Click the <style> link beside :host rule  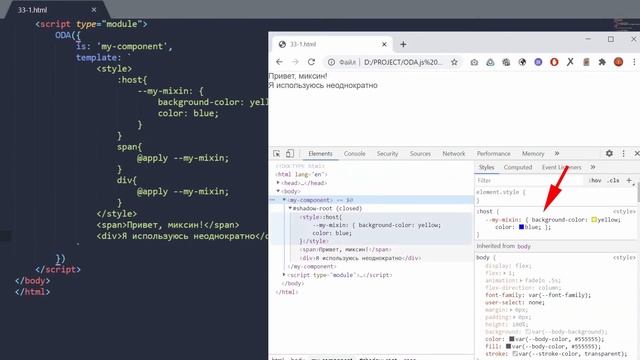click(x=624, y=211)
